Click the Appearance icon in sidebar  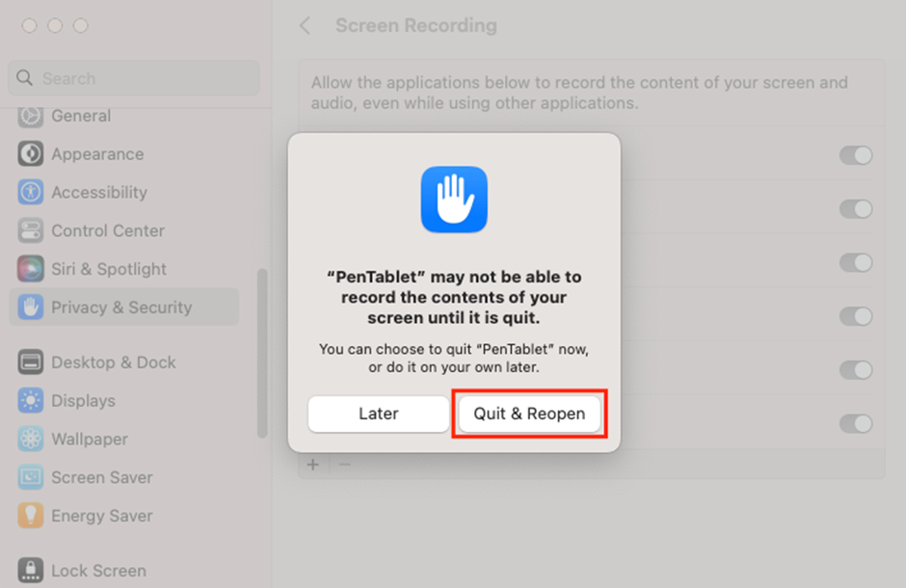31,154
